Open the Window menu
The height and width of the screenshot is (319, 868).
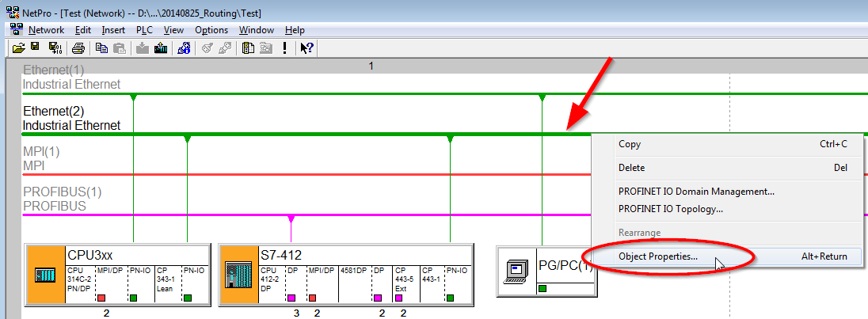tap(257, 30)
